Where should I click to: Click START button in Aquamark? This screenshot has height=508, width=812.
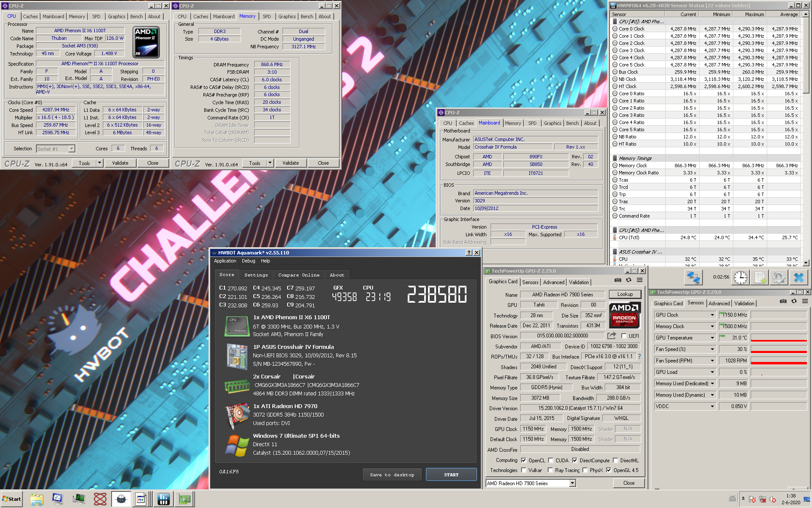pos(451,475)
